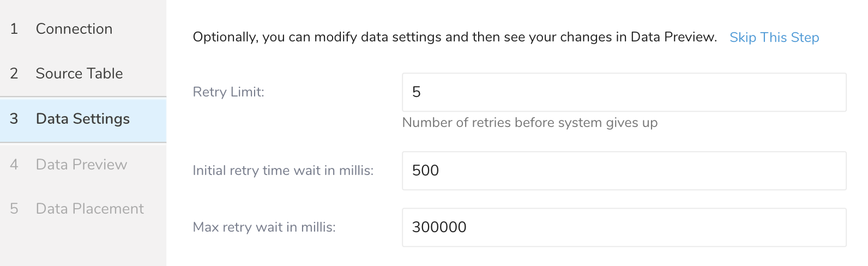Click empty sidebar area below Data Placement
Screen dimensions: 868x266
click(83, 245)
